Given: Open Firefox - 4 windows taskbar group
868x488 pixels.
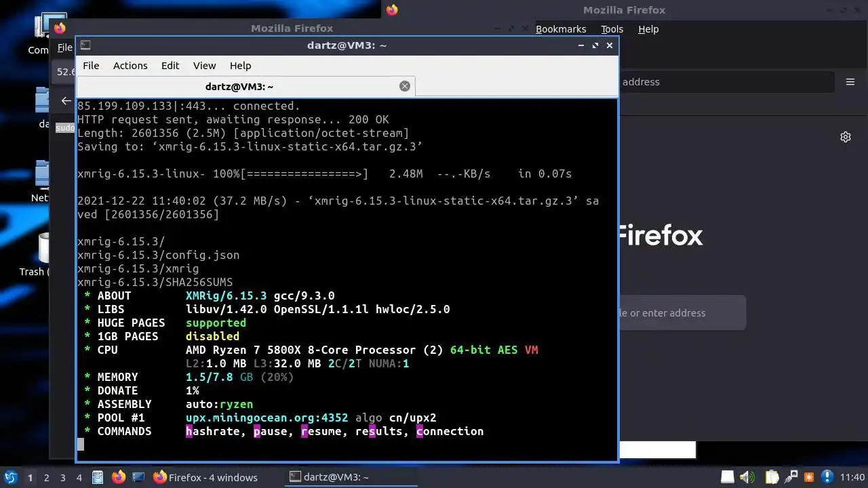Looking at the screenshot, I should [x=205, y=477].
